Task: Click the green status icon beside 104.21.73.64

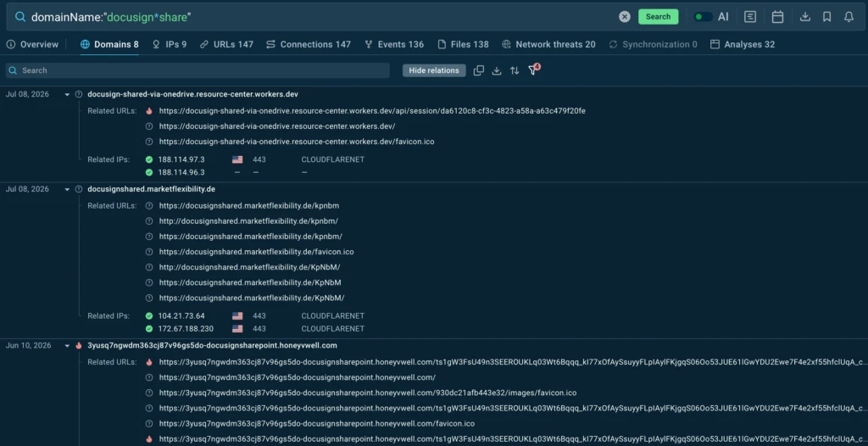Action: pos(149,315)
